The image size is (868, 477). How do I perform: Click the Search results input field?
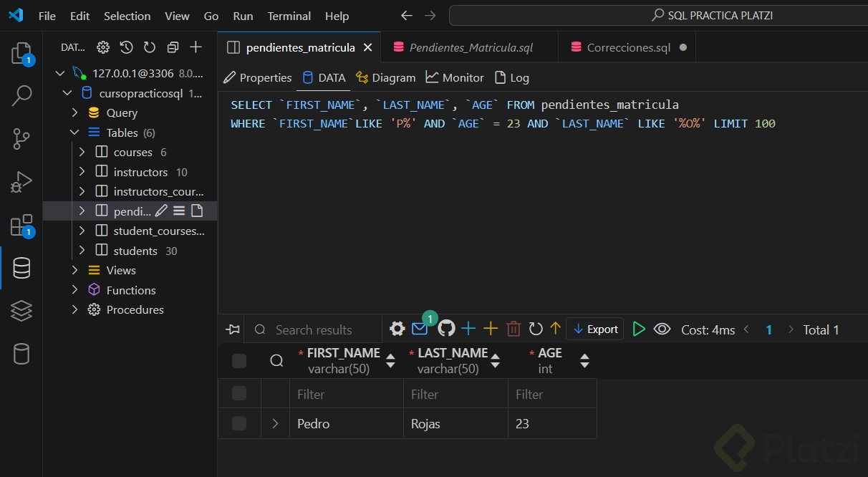tap(314, 329)
